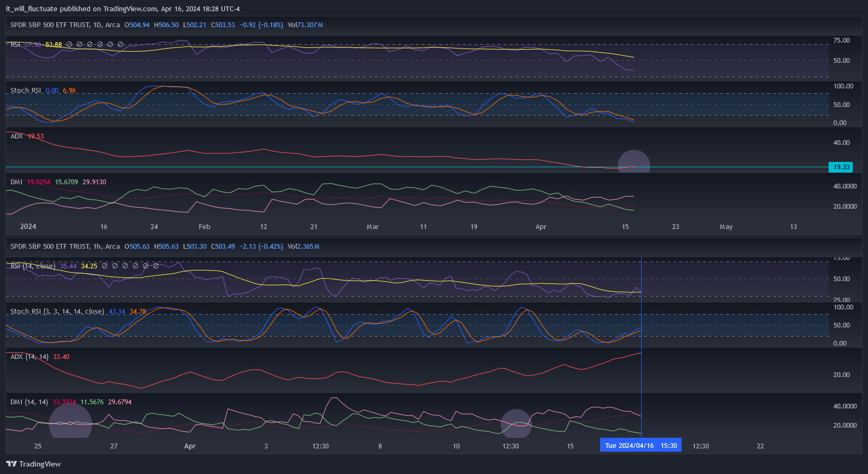Click the highlighted circle near 12:30 on hourly DMI
This screenshot has width=868, height=474.
coord(516,423)
